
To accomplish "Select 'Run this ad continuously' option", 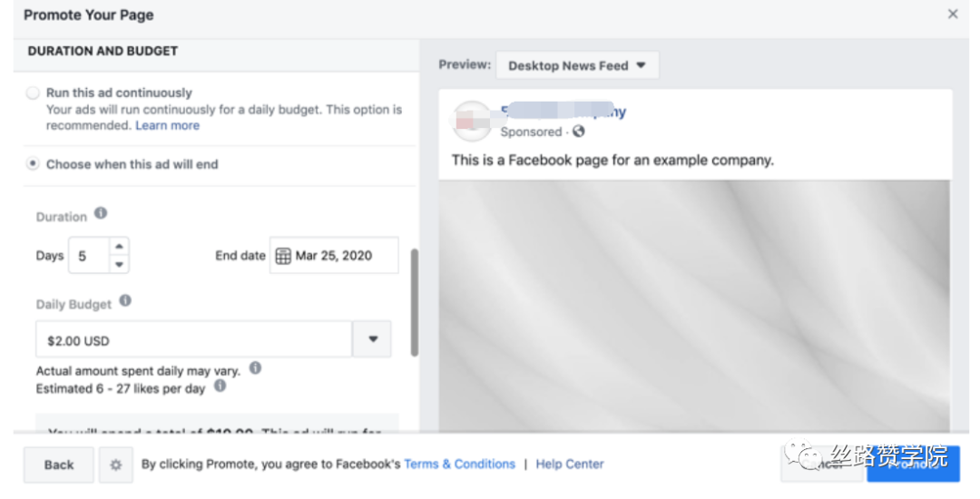I will (33, 93).
